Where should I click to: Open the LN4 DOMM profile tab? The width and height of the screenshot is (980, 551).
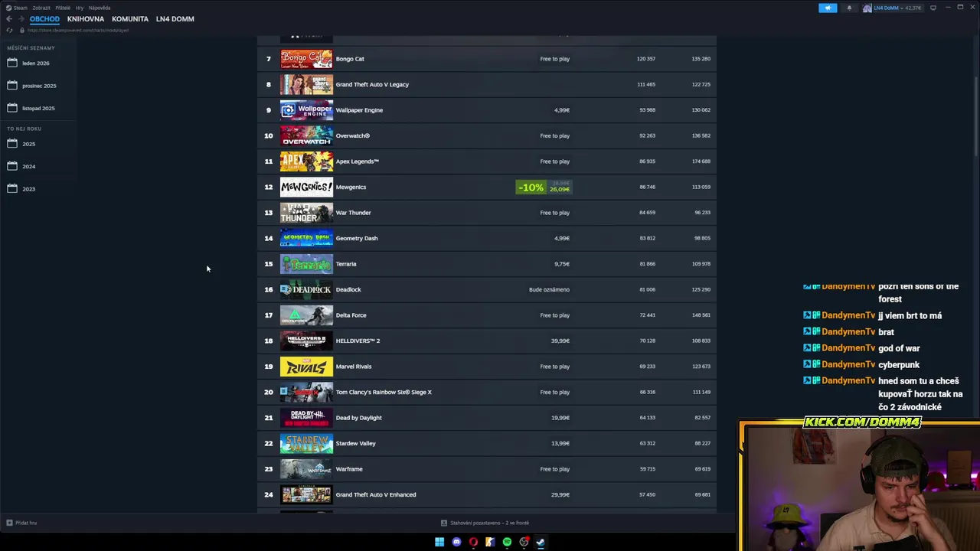pyautogui.click(x=175, y=19)
